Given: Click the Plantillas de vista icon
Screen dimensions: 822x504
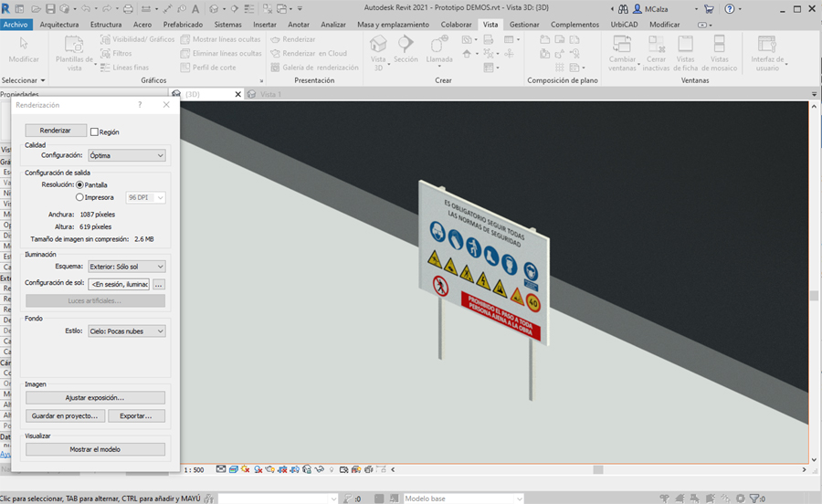Looking at the screenshot, I should [74, 46].
